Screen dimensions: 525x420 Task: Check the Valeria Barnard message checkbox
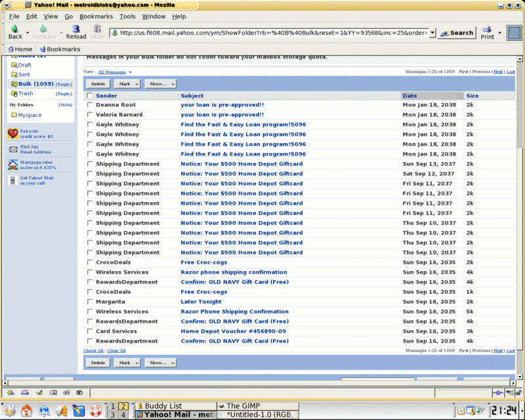click(x=90, y=115)
